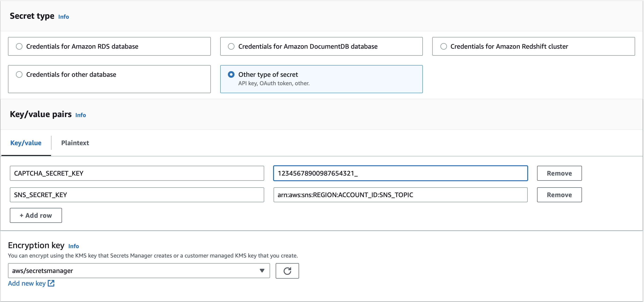Click the refresh encryption keys icon button
The height and width of the screenshot is (302, 644).
(287, 271)
